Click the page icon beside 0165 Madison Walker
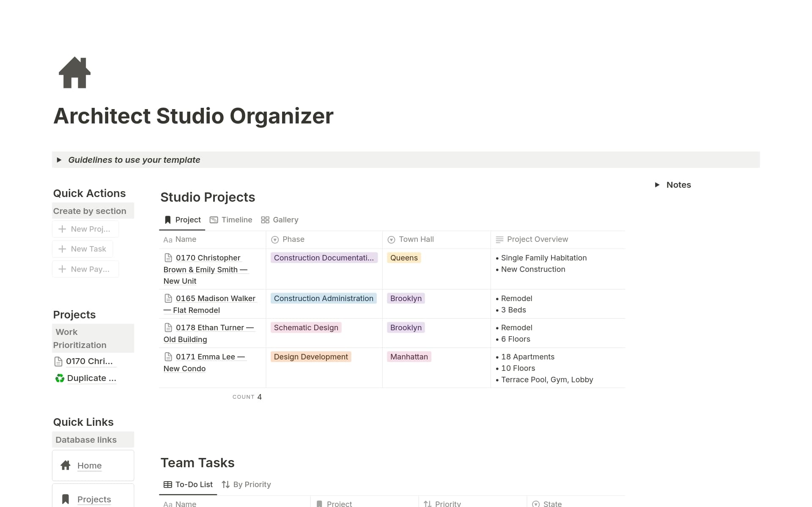The height and width of the screenshot is (507, 812). coord(168,298)
